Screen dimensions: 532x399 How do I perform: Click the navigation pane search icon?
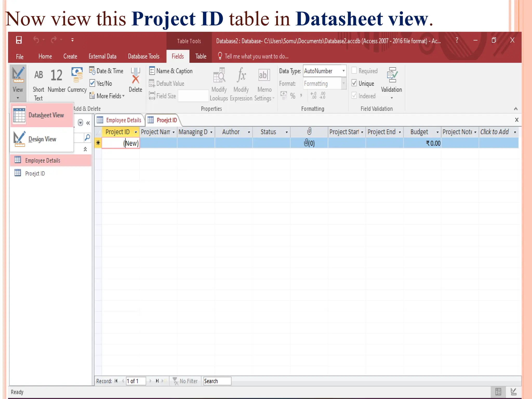tap(87, 137)
